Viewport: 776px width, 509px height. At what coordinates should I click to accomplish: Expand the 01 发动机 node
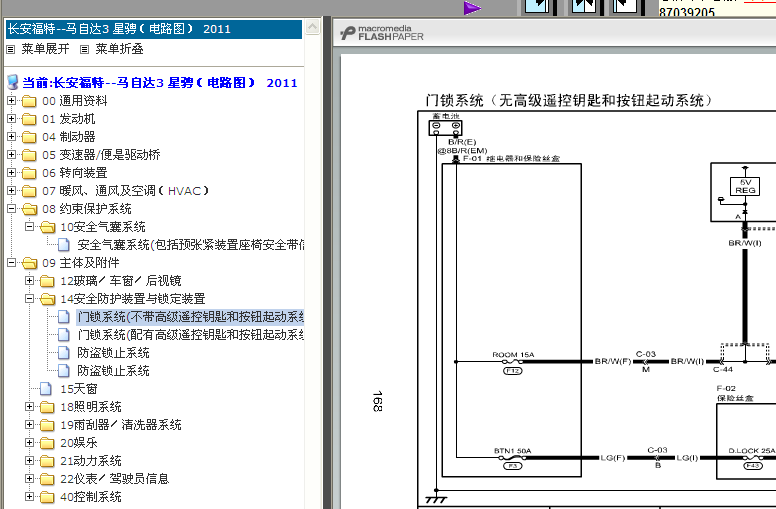click(11, 119)
